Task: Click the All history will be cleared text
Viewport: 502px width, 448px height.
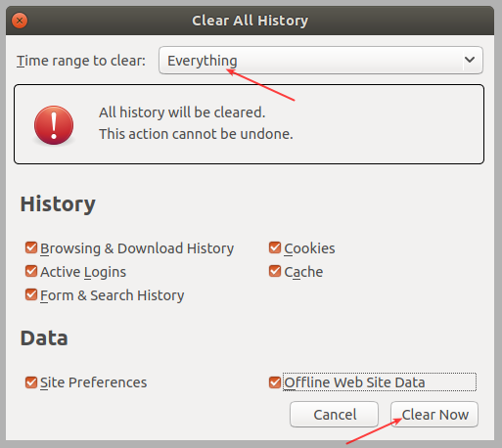Action: 182,112
